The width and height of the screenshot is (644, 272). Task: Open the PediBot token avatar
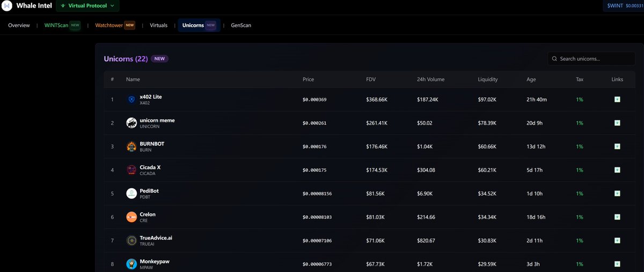[x=131, y=193]
